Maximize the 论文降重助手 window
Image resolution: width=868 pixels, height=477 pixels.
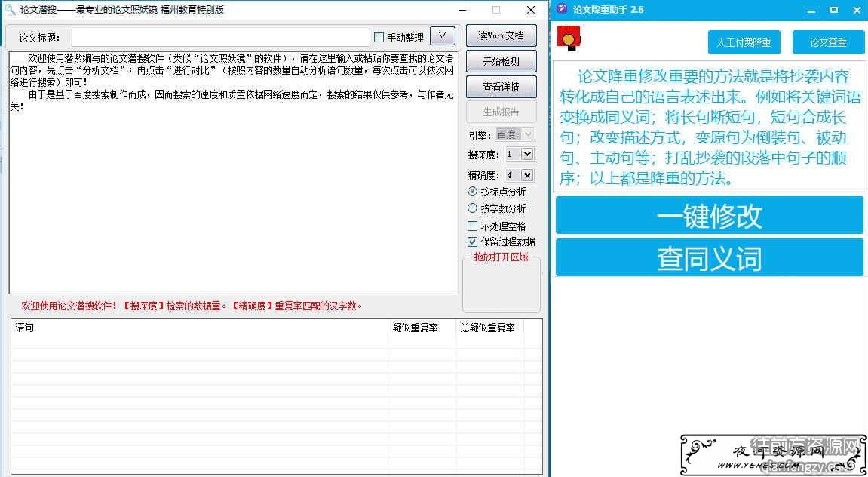(x=833, y=10)
